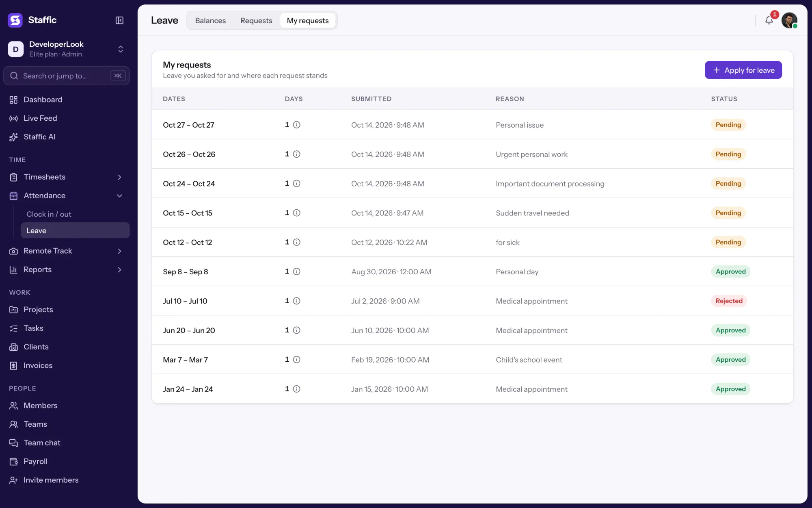Click 'Important document processing' reason
Image resolution: width=812 pixels, height=508 pixels.
550,184
